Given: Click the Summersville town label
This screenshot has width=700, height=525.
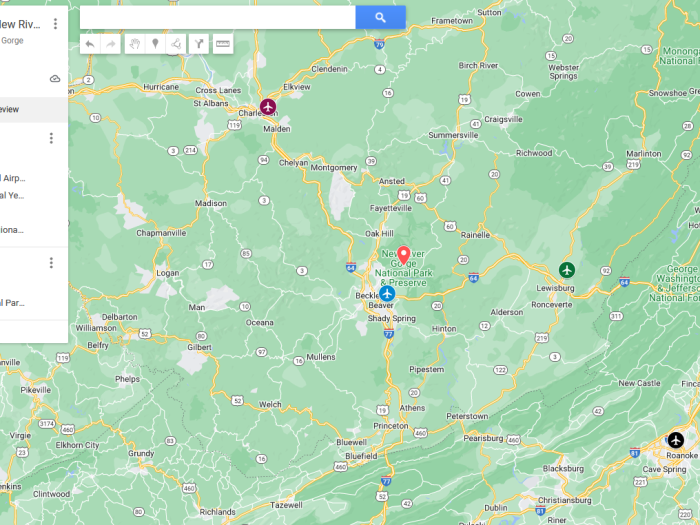Looking at the screenshot, I should pos(453,135).
